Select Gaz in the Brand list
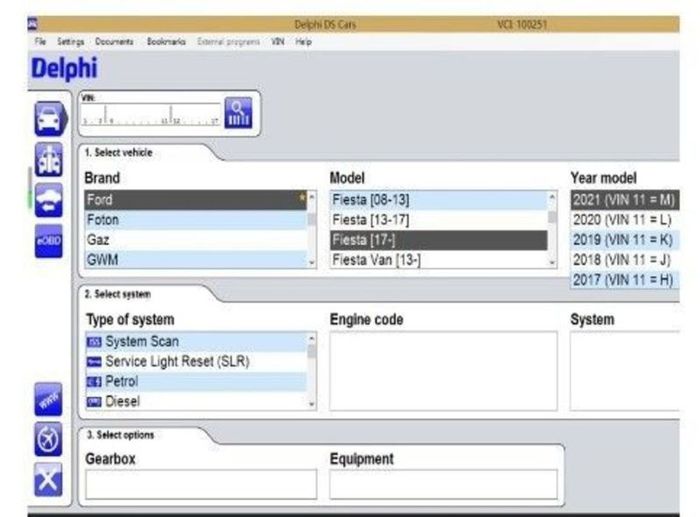Screen dimensions: 700x517 [x=196, y=240]
